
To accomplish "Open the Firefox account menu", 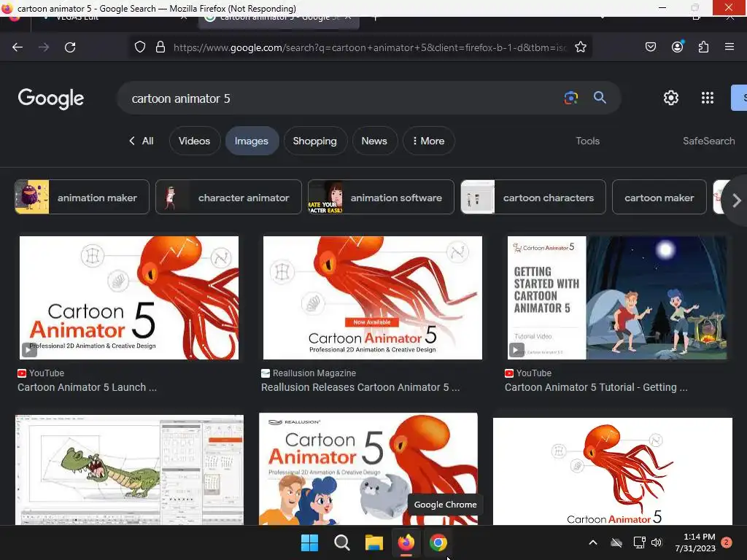I will [677, 47].
